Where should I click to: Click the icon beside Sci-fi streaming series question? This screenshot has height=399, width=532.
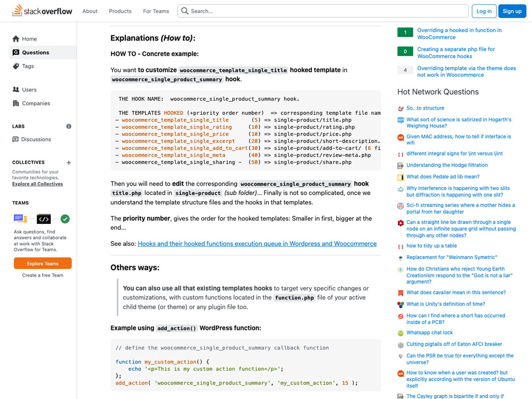[401, 206]
